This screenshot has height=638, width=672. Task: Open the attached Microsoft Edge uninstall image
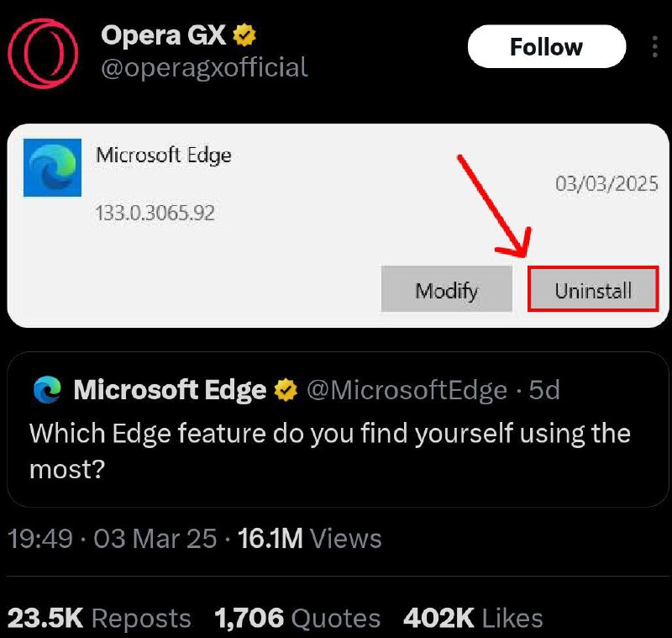(338, 225)
